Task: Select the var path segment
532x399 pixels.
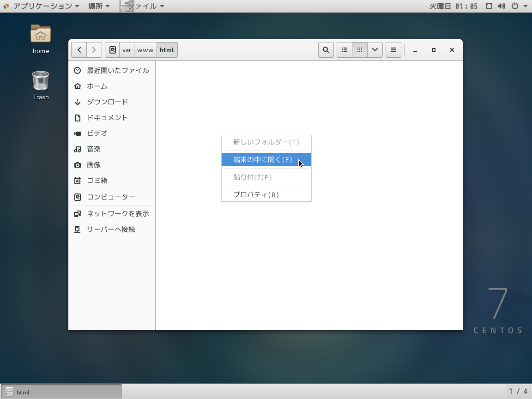Action: coord(127,50)
